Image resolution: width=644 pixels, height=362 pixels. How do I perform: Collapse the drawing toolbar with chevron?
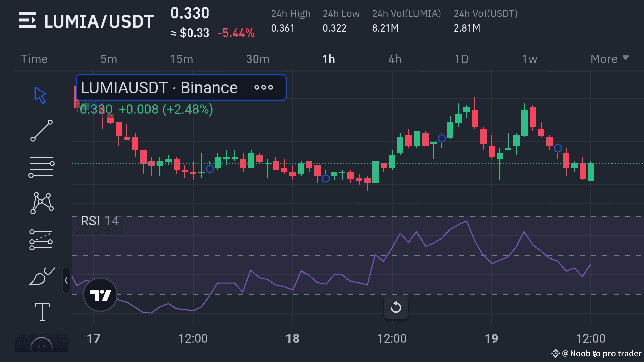(x=66, y=280)
